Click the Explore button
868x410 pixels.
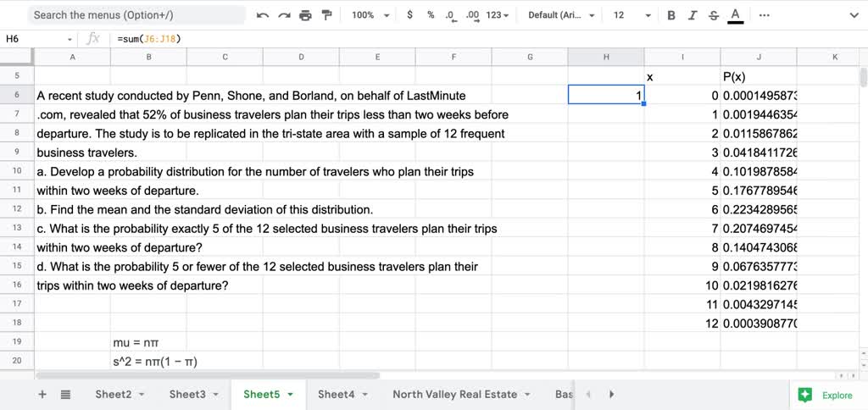point(827,395)
